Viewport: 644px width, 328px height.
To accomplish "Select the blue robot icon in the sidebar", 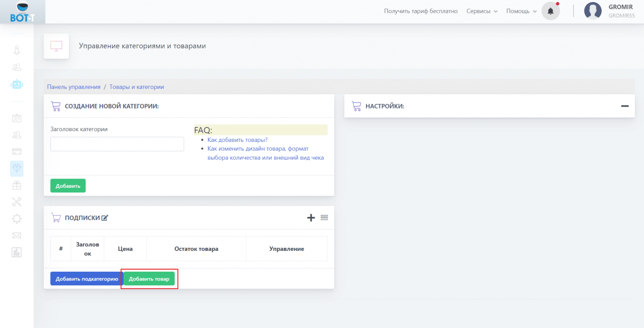I will coord(17,84).
